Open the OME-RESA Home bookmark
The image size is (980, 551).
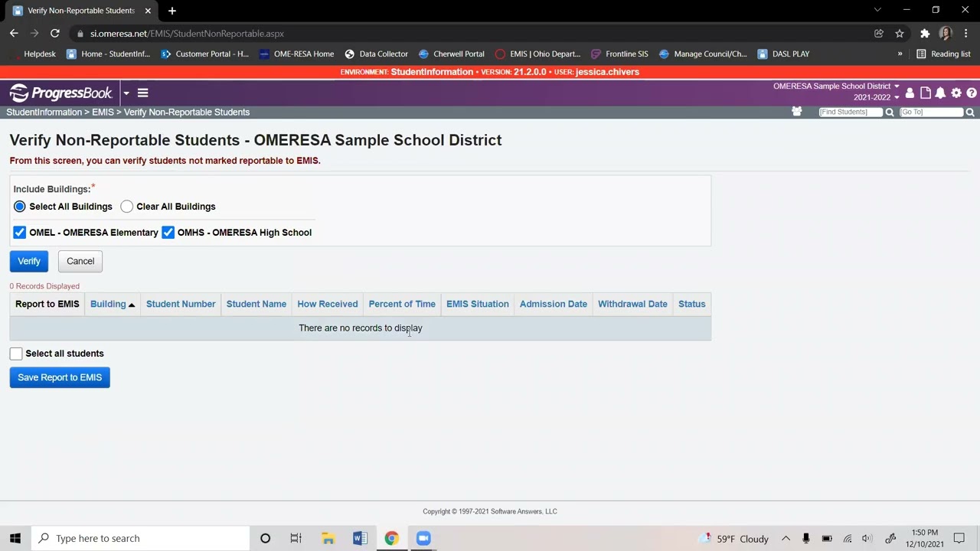coord(297,54)
